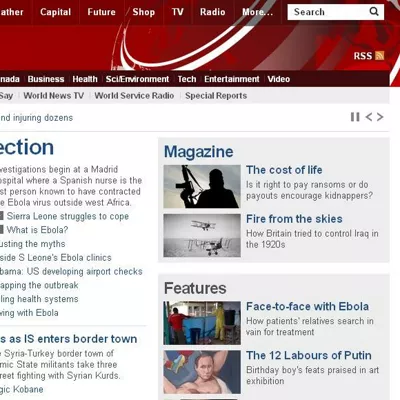Click the search magnifier icon
400x400 pixels.
point(374,12)
